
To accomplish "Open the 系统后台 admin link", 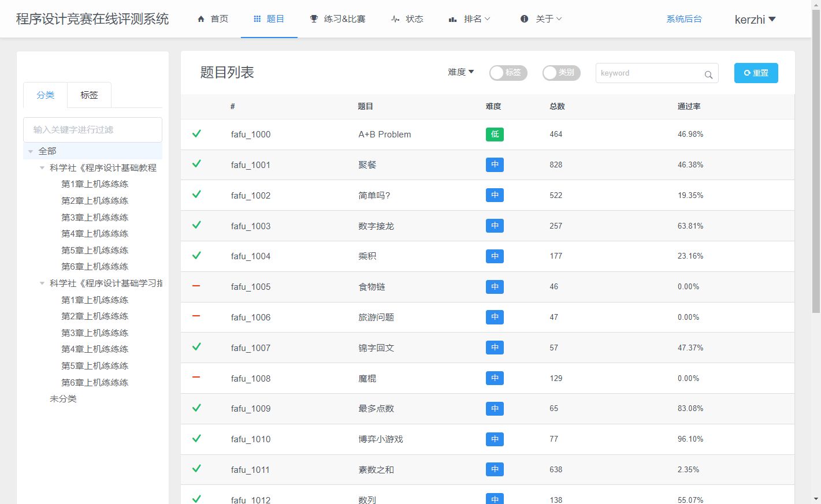I will 684,19.
